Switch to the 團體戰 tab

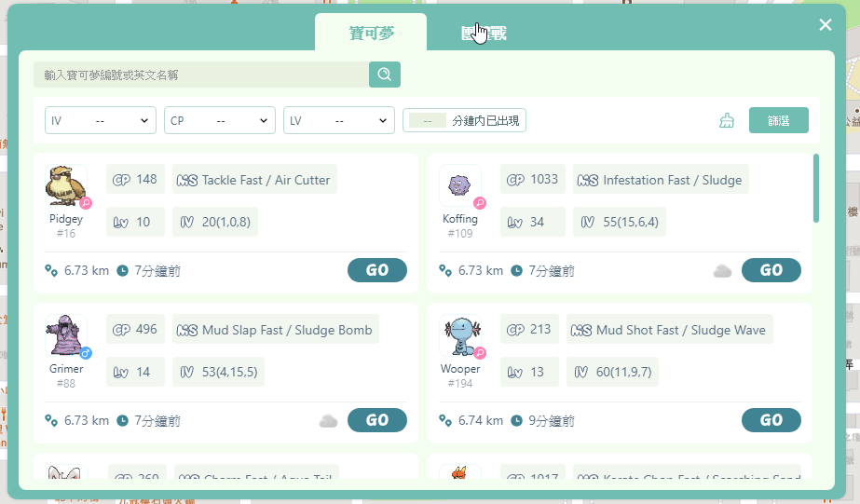(484, 33)
